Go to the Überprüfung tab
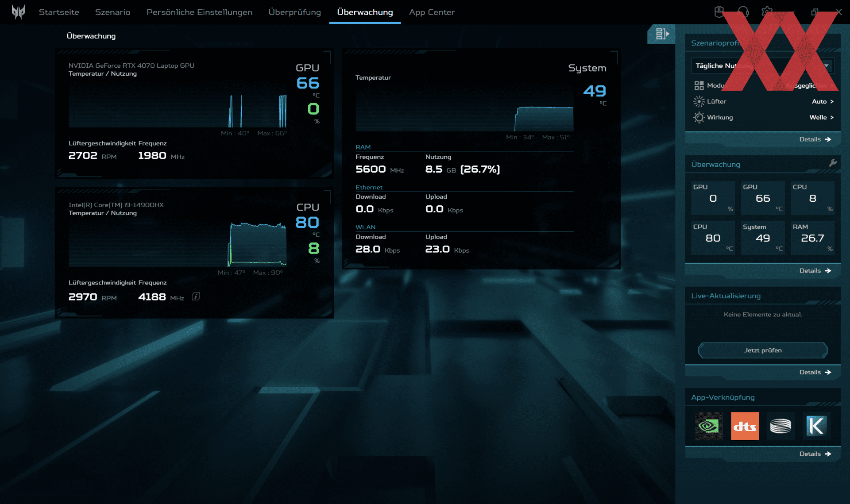This screenshot has height=504, width=850. [x=294, y=12]
